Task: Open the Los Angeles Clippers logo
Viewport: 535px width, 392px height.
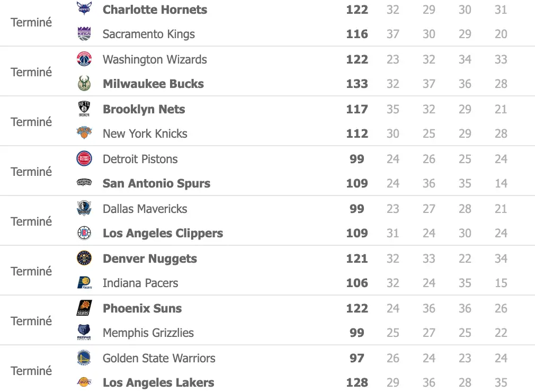Action: coord(84,233)
